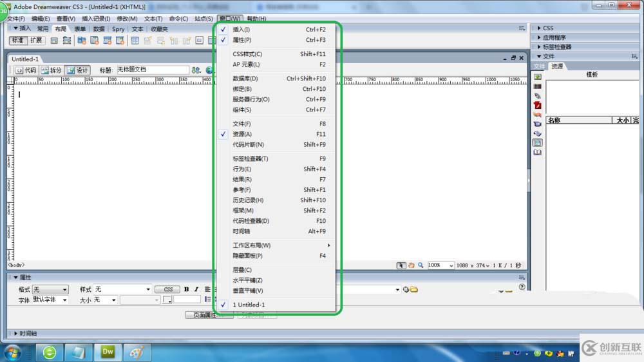Expand the 时间轴 timeline panel
Screen dimensions: 644x362
pos(15,334)
